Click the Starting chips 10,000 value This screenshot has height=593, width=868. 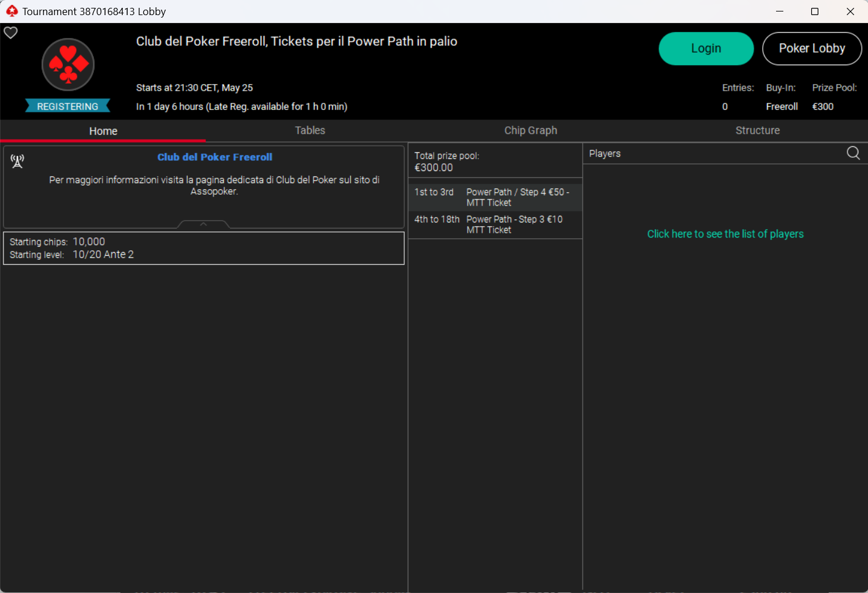pyautogui.click(x=89, y=241)
